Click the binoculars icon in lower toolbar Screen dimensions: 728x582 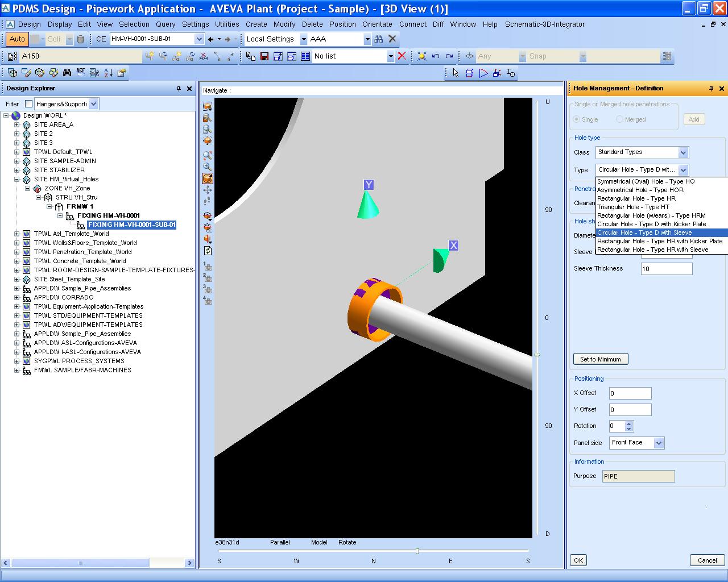67,73
